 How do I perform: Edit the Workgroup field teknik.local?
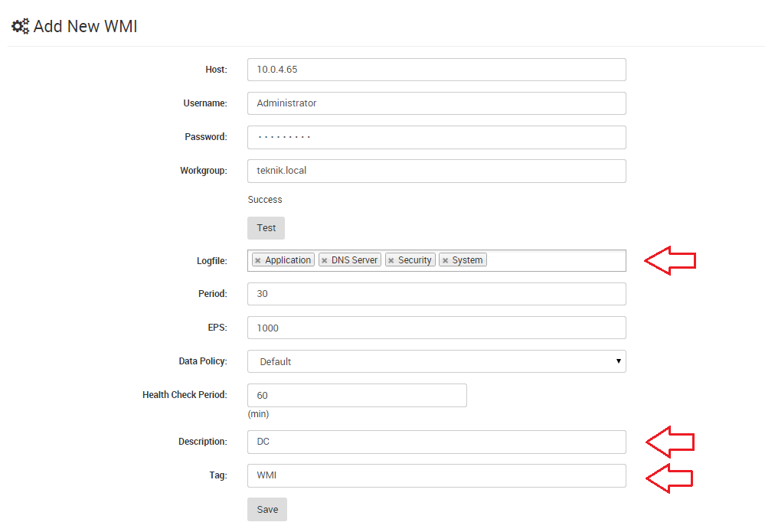pos(436,171)
